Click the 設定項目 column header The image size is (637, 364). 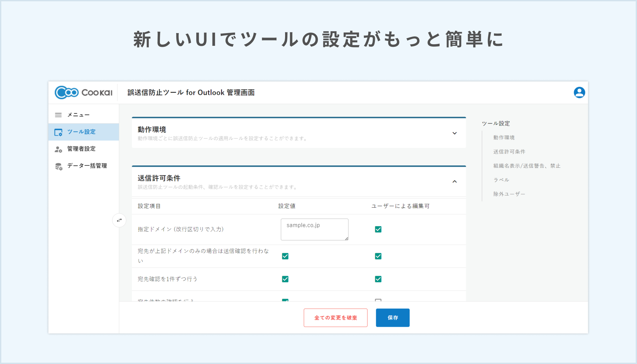point(149,206)
